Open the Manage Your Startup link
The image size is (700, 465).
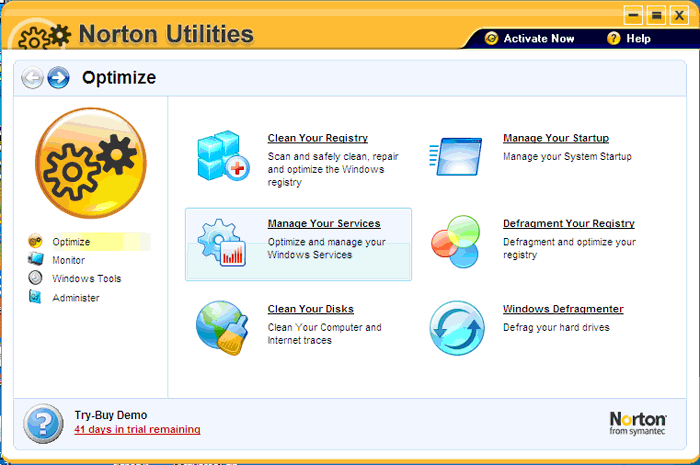point(556,138)
